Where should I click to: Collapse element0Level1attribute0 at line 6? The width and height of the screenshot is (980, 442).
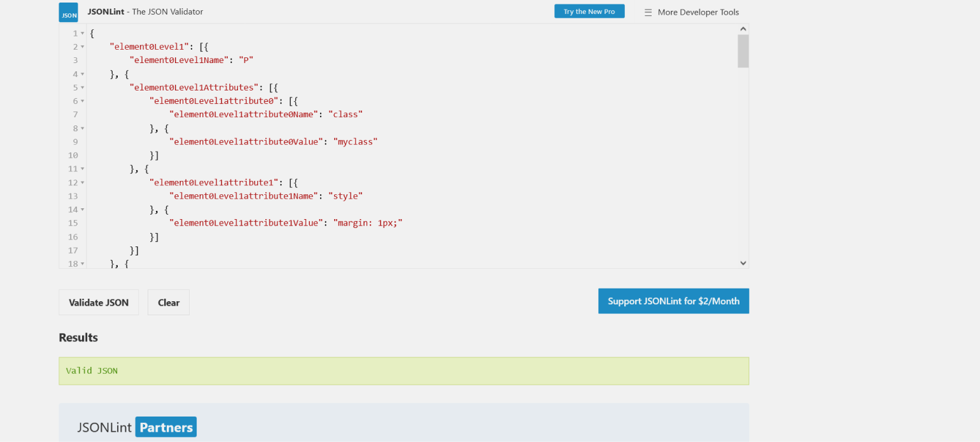(82, 101)
